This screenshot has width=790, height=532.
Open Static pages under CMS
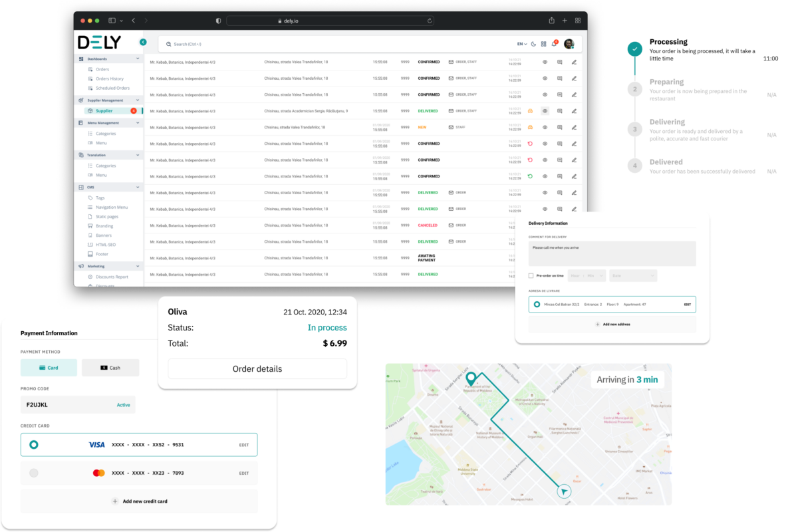(x=106, y=217)
